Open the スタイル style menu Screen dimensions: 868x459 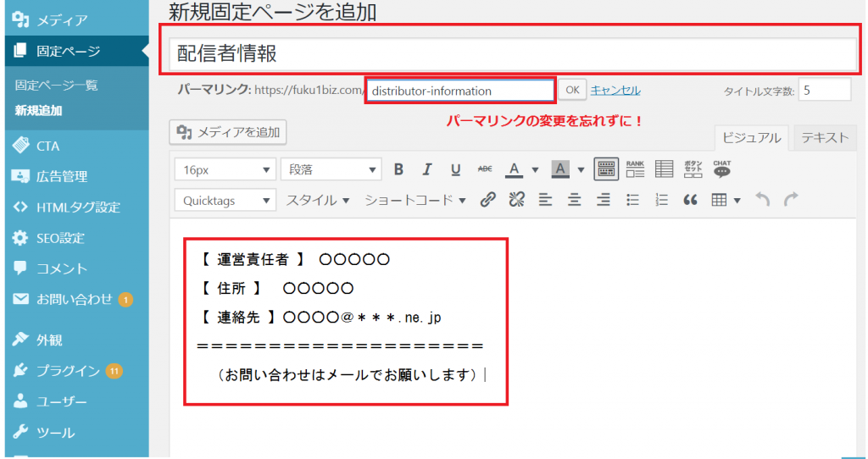click(x=318, y=200)
